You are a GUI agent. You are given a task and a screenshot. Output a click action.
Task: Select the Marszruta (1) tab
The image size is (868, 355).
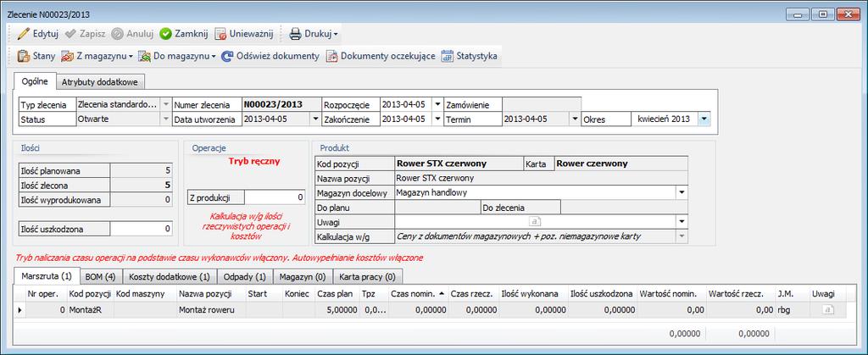47,275
